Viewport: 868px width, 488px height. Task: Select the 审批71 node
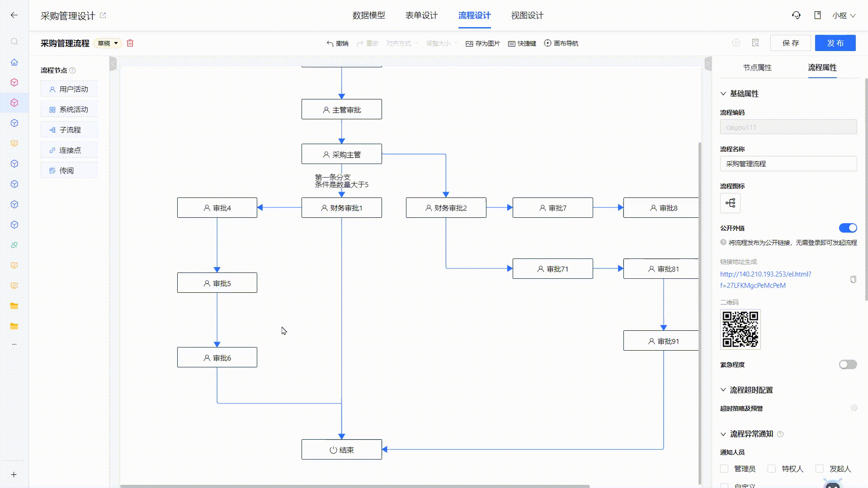[x=552, y=268]
